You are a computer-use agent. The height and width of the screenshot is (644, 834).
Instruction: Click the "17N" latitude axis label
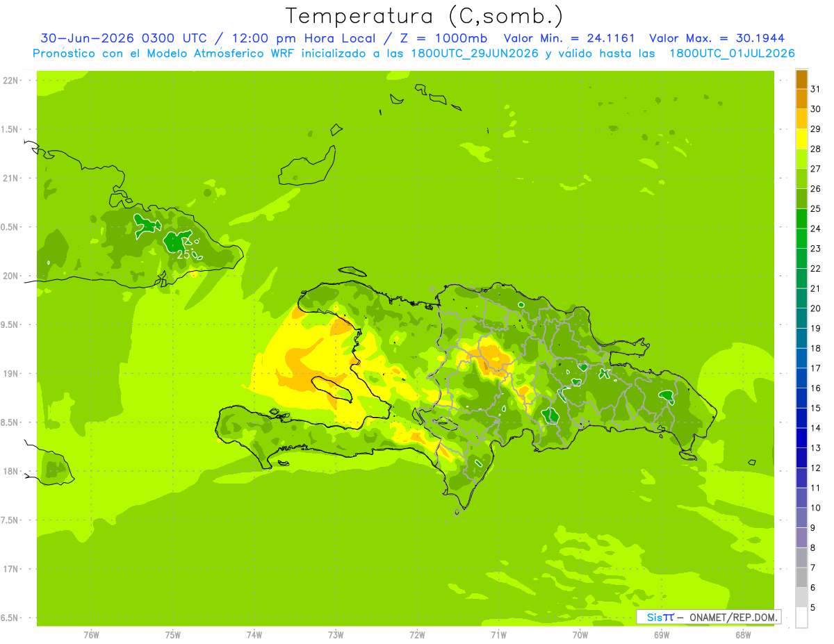[12, 569]
